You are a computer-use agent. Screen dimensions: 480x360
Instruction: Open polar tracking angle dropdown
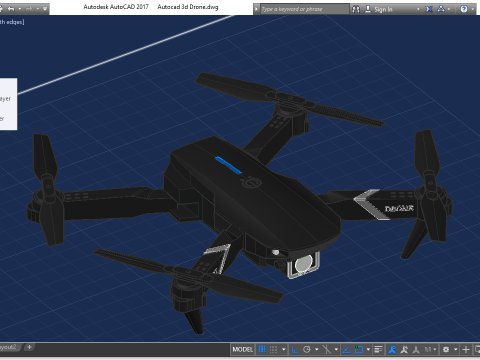tap(317, 349)
